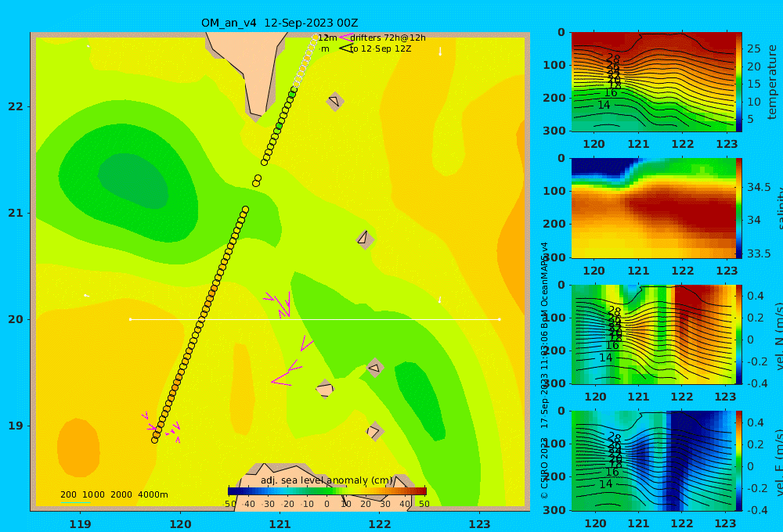Image resolution: width=783 pixels, height=532 pixels.
Task: Click the 'adj. sea level anomaly (cm)' label
Action: [x=327, y=480]
